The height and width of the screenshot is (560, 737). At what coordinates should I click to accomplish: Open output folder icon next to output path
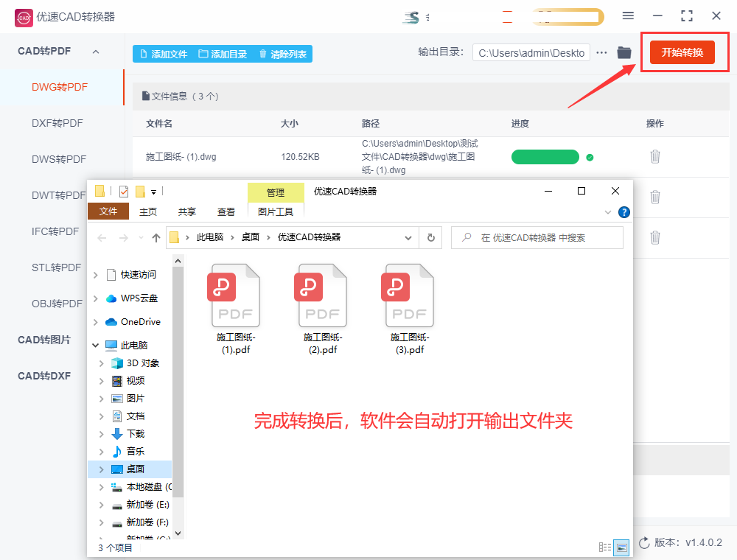click(x=624, y=52)
